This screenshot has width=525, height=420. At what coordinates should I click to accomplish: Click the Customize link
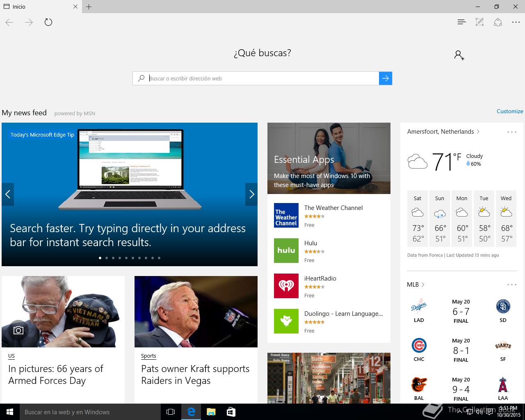pyautogui.click(x=510, y=111)
